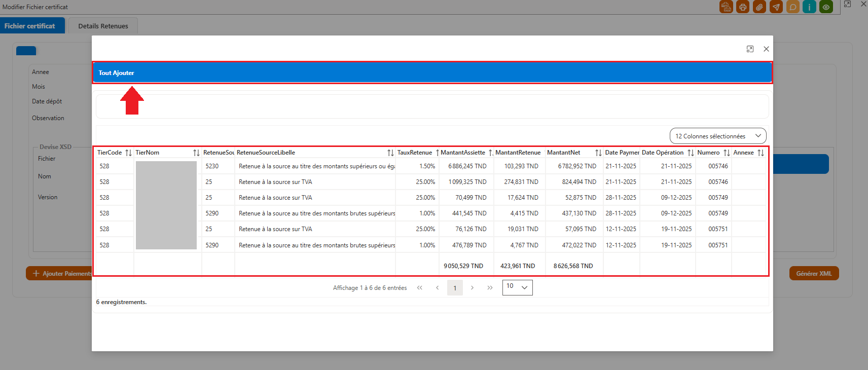Screen dimensions: 868x370
Task: Click the Date Paymer column header
Action: click(622, 153)
